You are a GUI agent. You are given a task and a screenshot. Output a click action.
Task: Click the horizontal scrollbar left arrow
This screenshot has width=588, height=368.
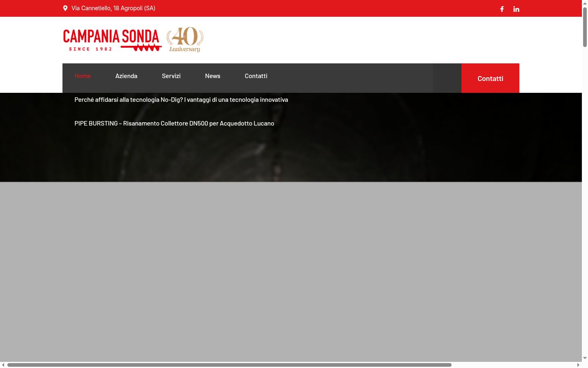coord(3,365)
